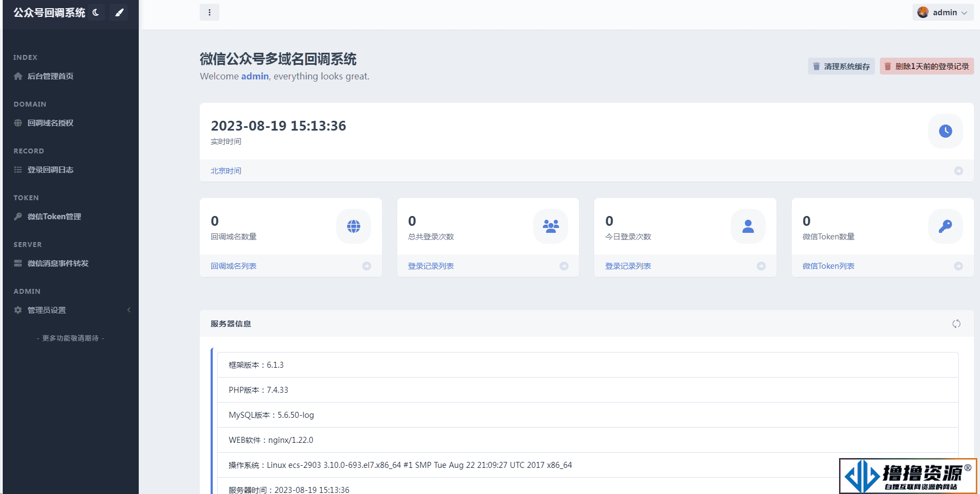Click the home icon beside 后台管理首页
Image resolution: width=980 pixels, height=494 pixels.
click(x=18, y=76)
